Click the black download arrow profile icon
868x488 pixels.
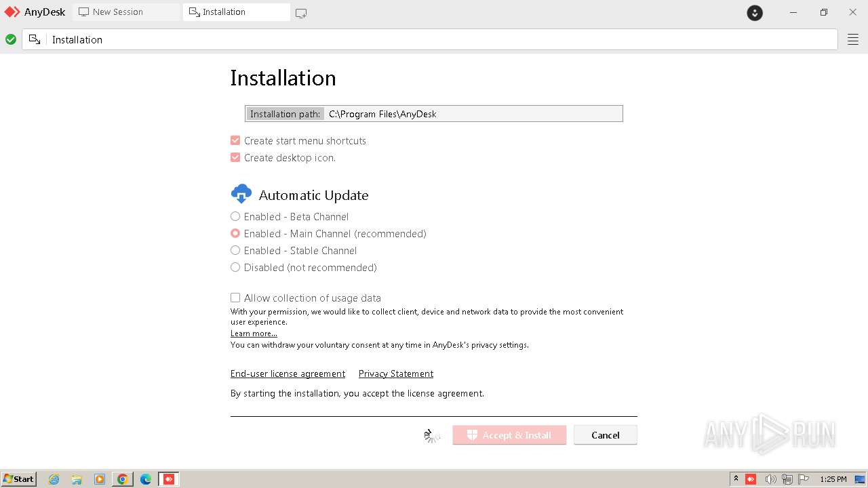coord(755,13)
